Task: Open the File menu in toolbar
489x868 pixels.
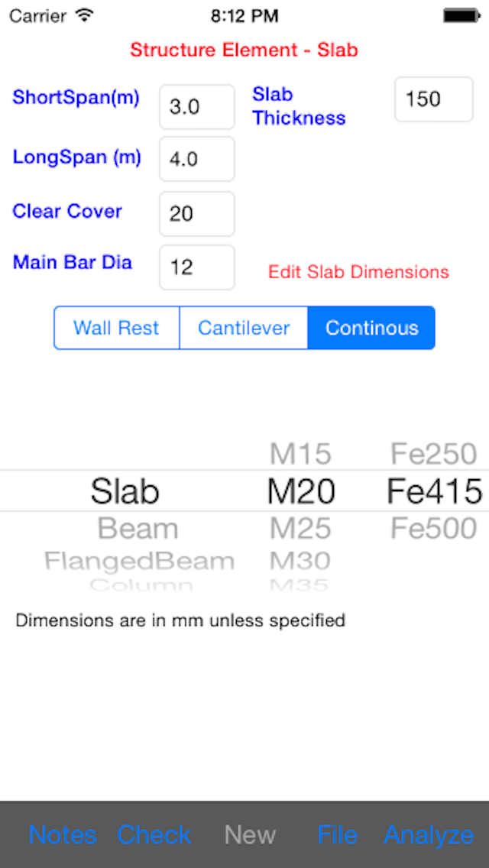Action: click(x=337, y=834)
